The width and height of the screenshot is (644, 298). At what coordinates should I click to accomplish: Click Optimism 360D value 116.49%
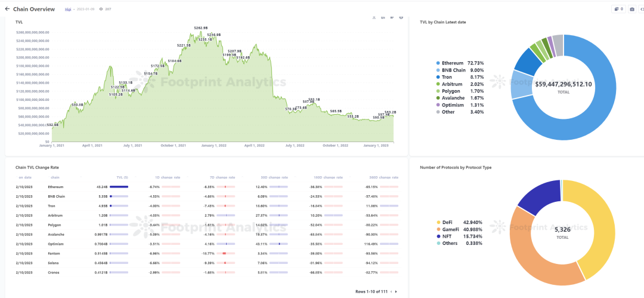tap(373, 244)
